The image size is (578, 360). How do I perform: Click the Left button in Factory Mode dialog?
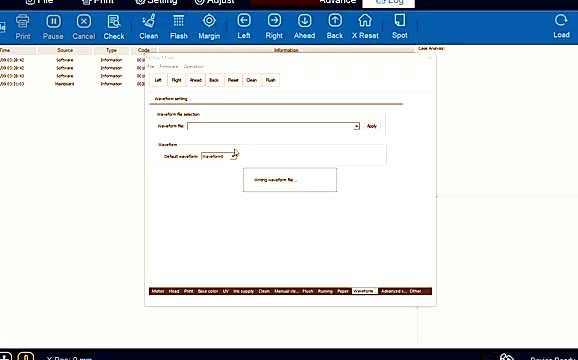158,80
